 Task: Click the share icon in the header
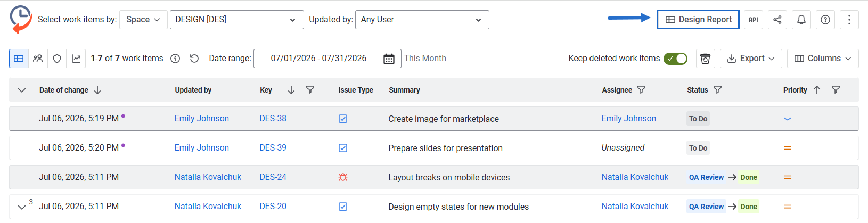click(x=777, y=20)
